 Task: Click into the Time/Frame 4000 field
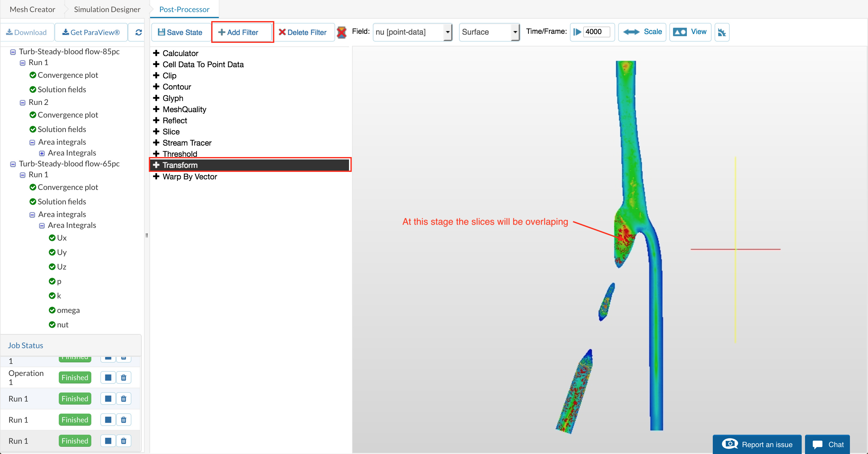pyautogui.click(x=596, y=32)
